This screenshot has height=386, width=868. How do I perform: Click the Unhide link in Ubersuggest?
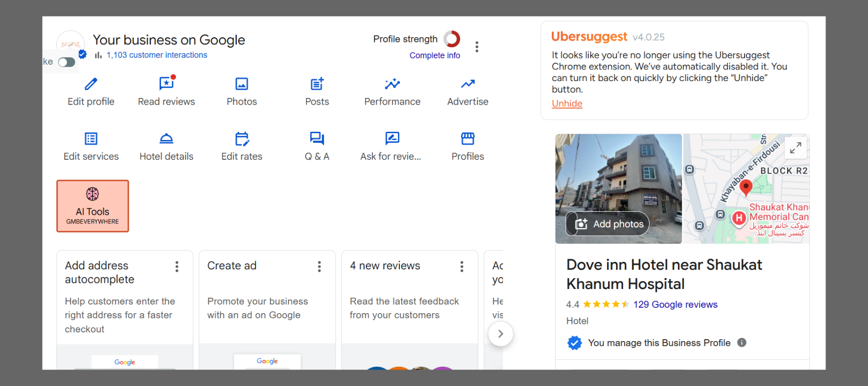[x=567, y=104]
